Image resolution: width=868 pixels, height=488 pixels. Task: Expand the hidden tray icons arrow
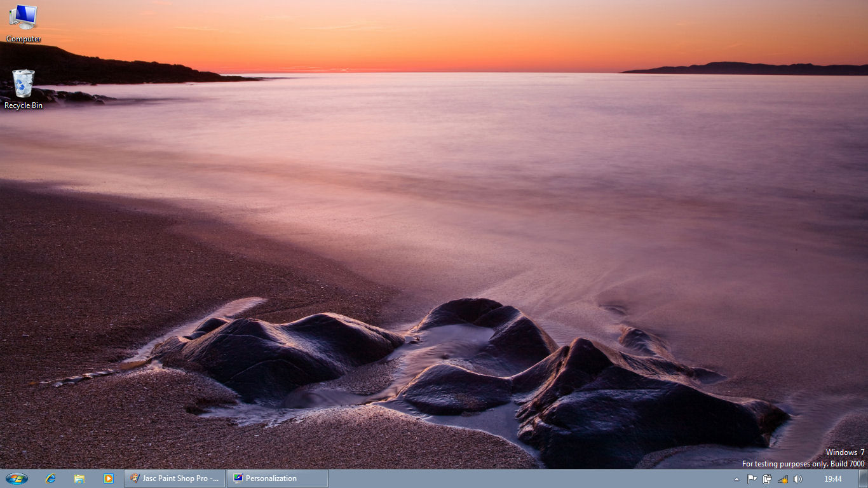click(737, 479)
